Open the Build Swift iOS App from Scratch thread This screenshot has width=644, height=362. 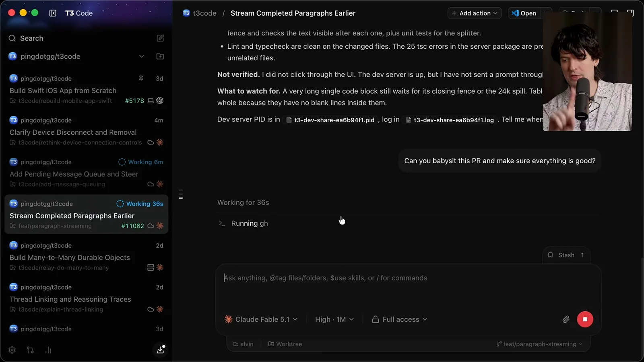tap(86, 89)
